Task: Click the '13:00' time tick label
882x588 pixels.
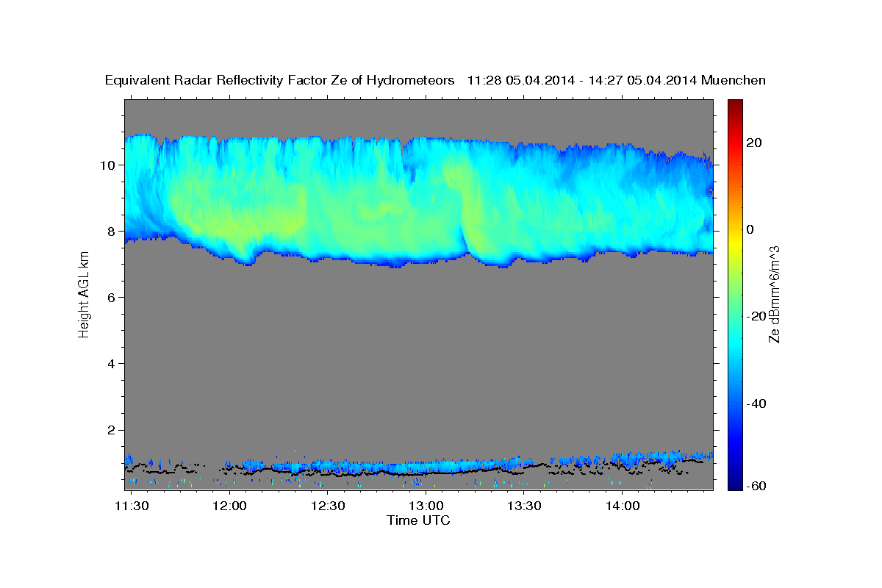Action: tap(426, 506)
